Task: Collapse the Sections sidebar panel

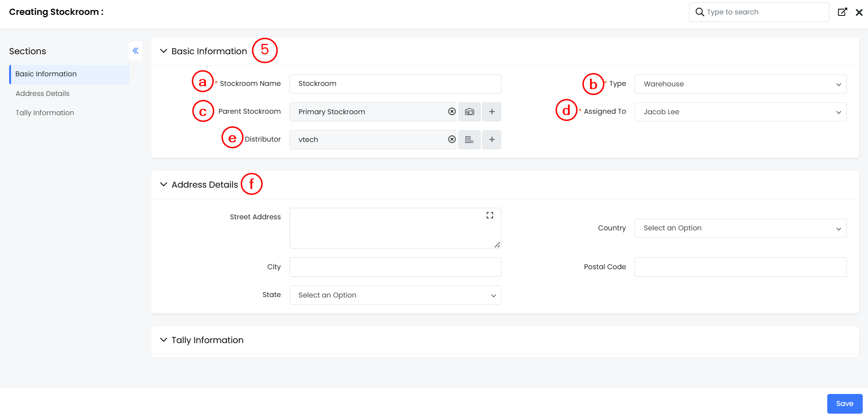Action: tap(136, 51)
